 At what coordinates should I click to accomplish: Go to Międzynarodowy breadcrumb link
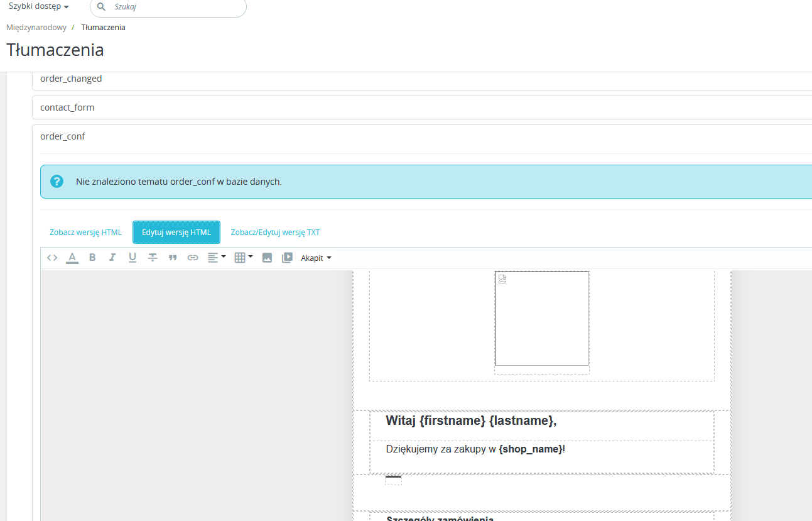pyautogui.click(x=36, y=28)
